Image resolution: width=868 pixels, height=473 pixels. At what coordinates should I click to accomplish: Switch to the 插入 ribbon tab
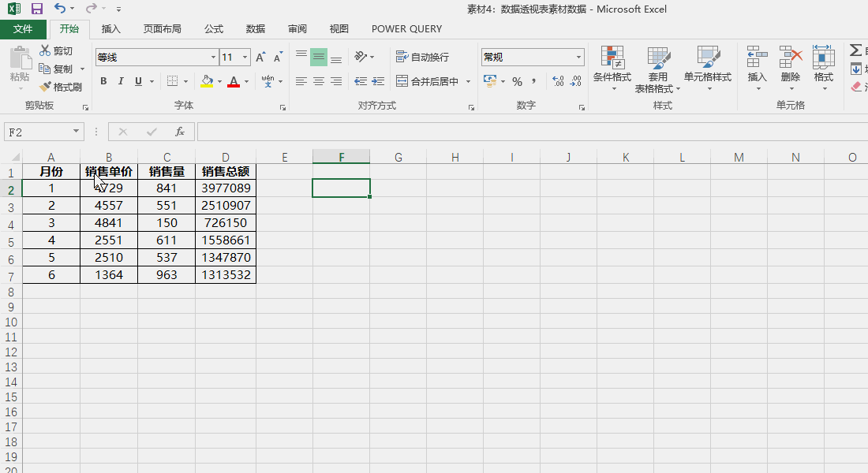[110, 28]
